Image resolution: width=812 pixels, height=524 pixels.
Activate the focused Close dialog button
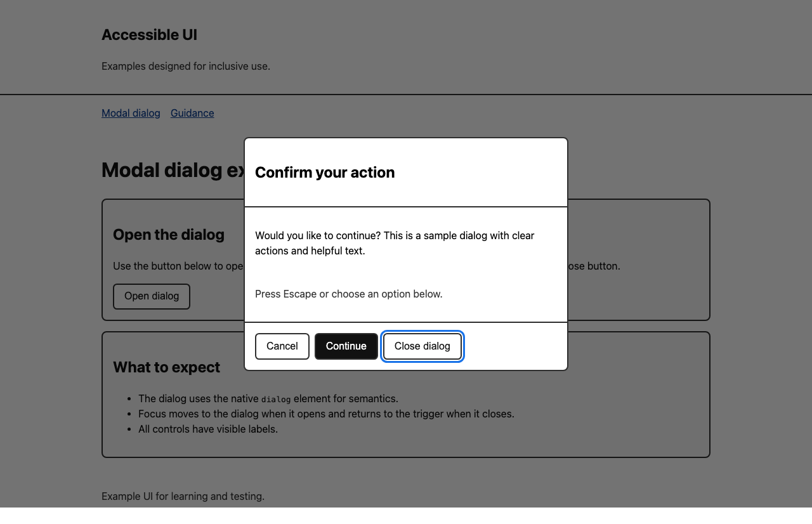(422, 346)
